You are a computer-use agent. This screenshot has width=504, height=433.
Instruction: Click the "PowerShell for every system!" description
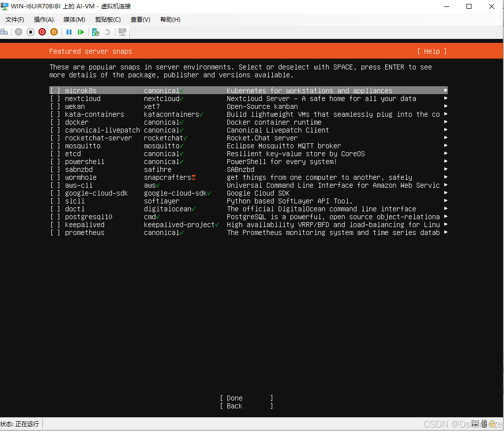click(282, 162)
